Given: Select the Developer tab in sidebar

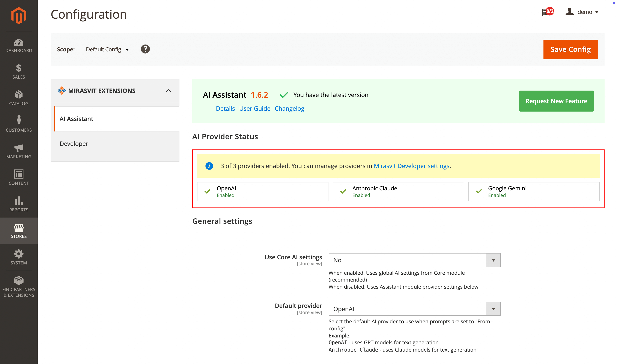Looking at the screenshot, I should tap(74, 143).
